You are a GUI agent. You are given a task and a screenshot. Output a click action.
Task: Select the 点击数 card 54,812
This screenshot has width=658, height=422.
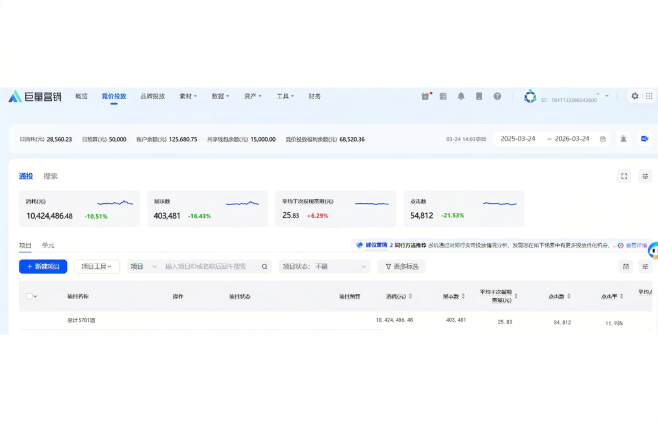464,208
